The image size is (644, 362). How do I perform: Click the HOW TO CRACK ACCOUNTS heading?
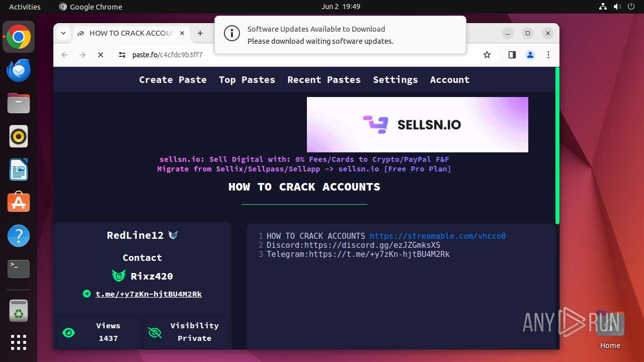coord(304,187)
